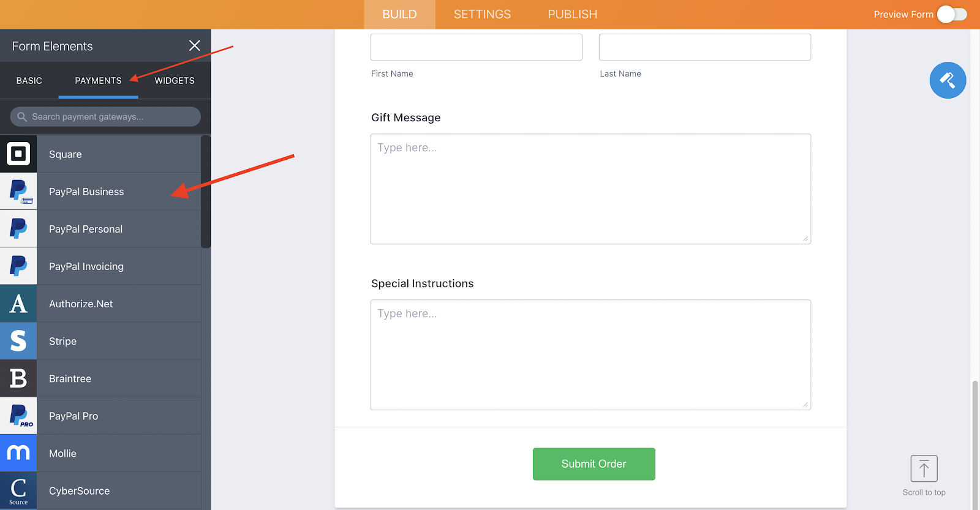Viewport: 980px width, 510px height.
Task: Click the Form Elements panel title
Action: coord(53,46)
